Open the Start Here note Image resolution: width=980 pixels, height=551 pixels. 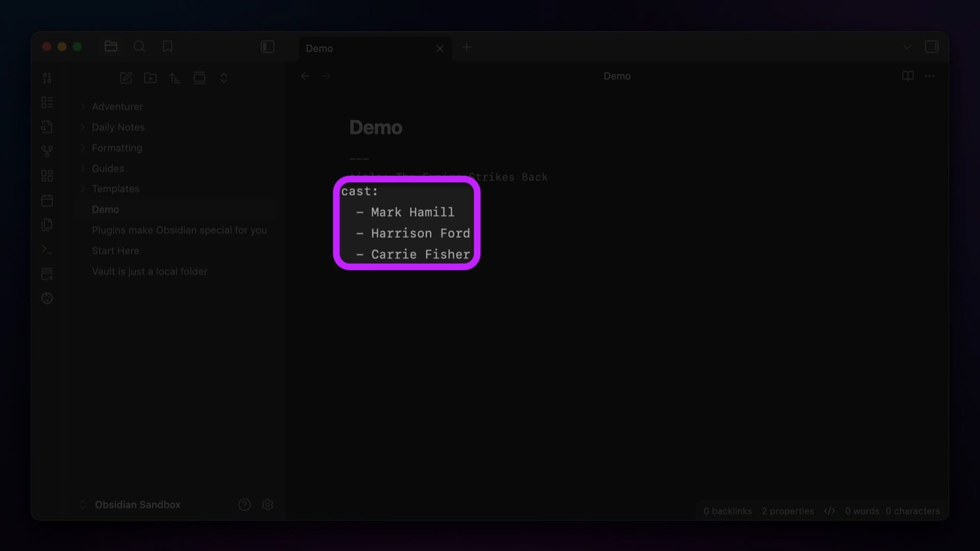point(115,251)
